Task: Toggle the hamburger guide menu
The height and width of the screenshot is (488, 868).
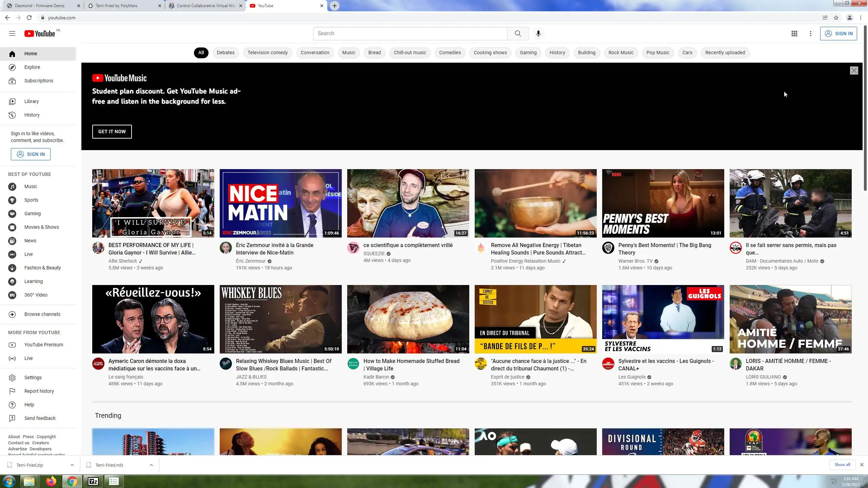Action: click(12, 33)
